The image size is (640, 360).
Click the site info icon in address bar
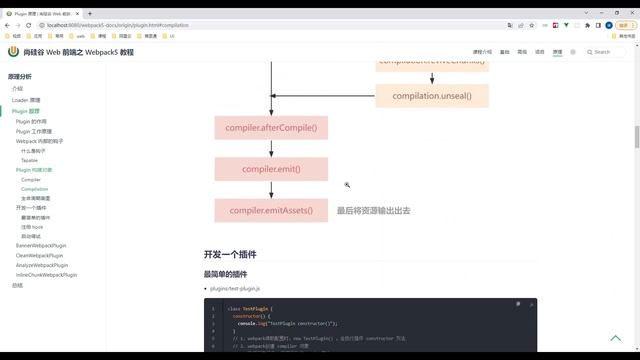coord(42,25)
